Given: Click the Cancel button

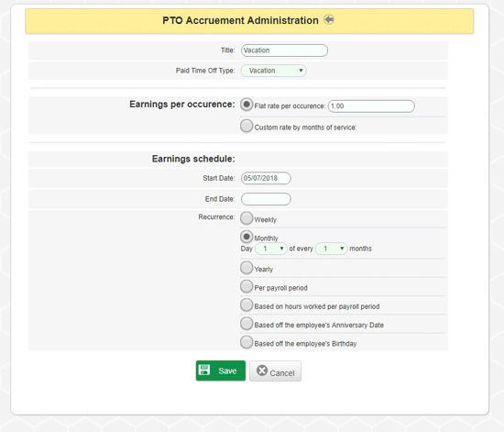Looking at the screenshot, I should coord(276,371).
